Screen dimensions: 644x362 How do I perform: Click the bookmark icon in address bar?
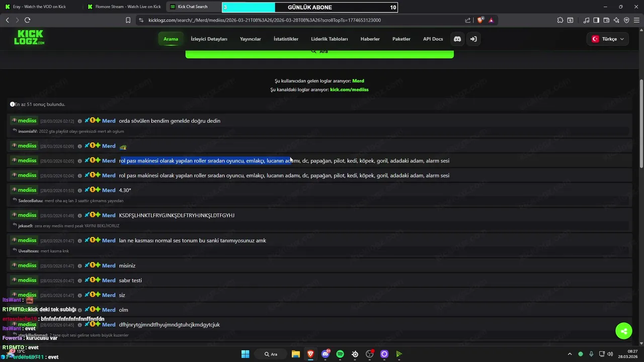click(x=128, y=20)
